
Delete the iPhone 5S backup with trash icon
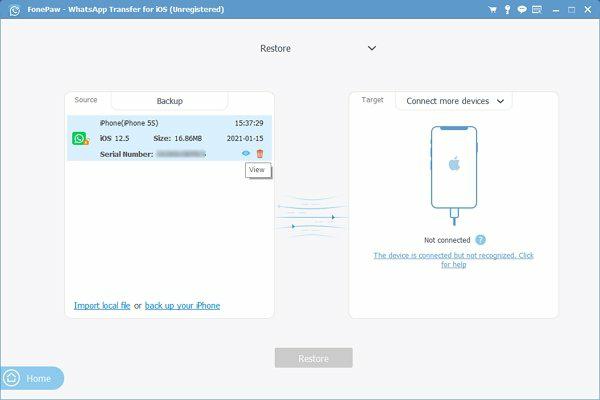point(260,153)
